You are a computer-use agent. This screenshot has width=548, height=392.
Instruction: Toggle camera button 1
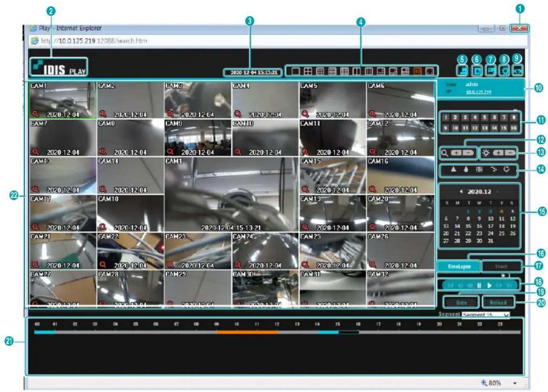click(x=446, y=117)
